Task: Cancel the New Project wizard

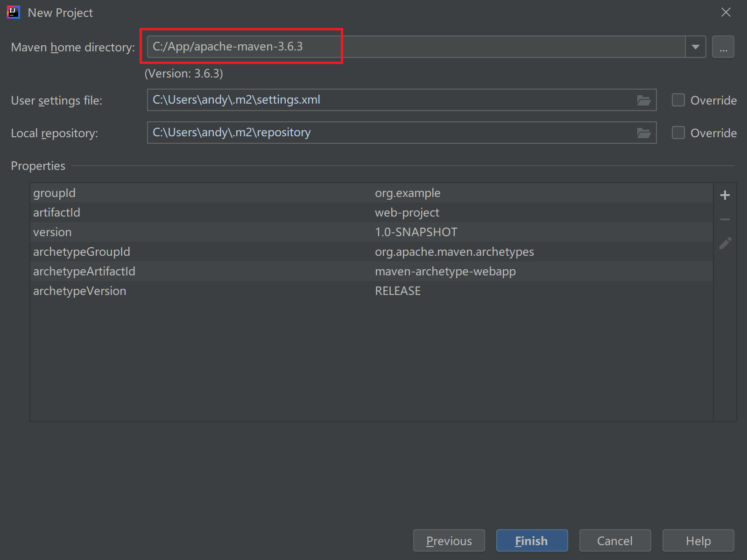Action: pyautogui.click(x=615, y=540)
